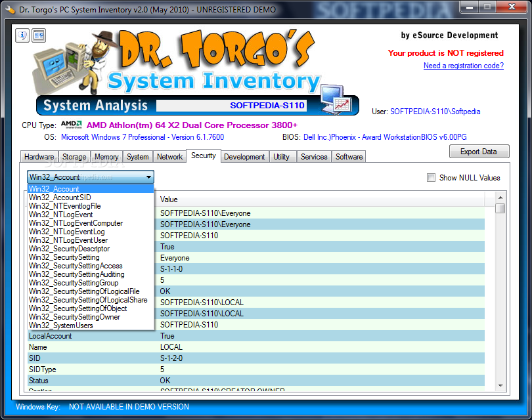This screenshot has width=532, height=420.
Task: Select Win32_Account in dropdown list
Action: tap(91, 189)
